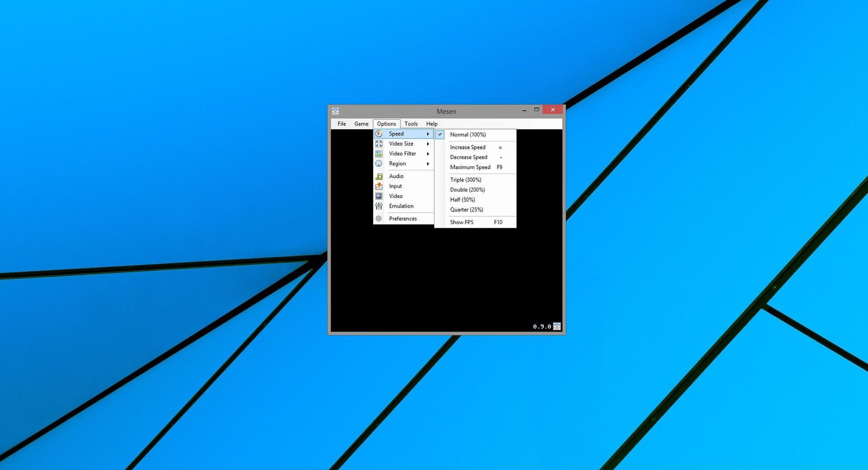Viewport: 868px width, 470px height.
Task: Open Input settings via the gamepad icon
Action: tap(379, 186)
